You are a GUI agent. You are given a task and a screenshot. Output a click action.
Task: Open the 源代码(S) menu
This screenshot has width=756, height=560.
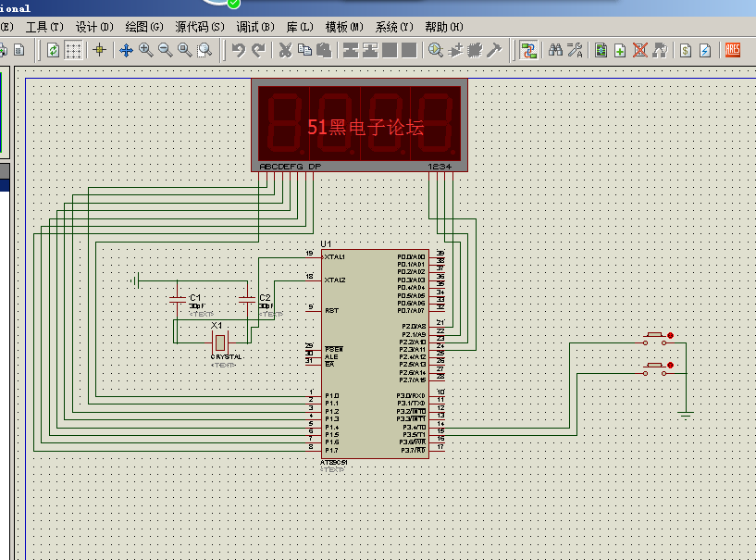(x=200, y=27)
